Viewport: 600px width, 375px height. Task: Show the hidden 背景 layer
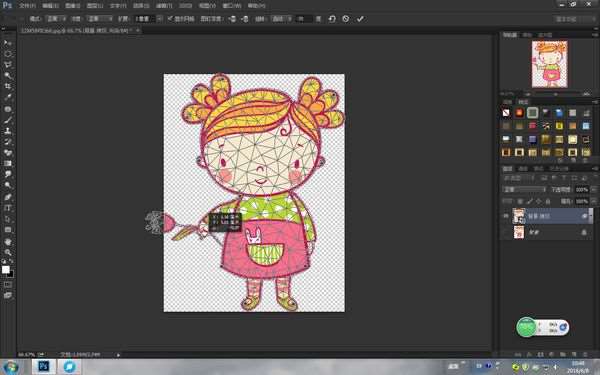pyautogui.click(x=506, y=232)
